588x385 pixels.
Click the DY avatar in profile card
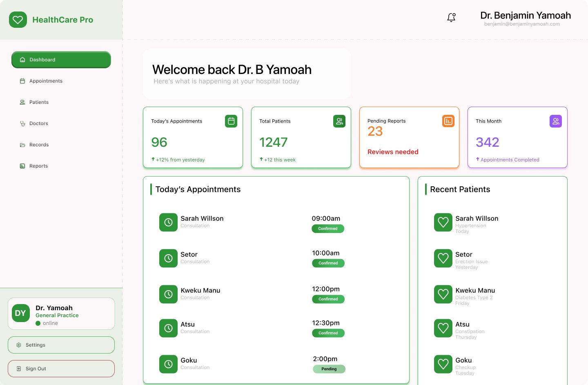point(21,313)
